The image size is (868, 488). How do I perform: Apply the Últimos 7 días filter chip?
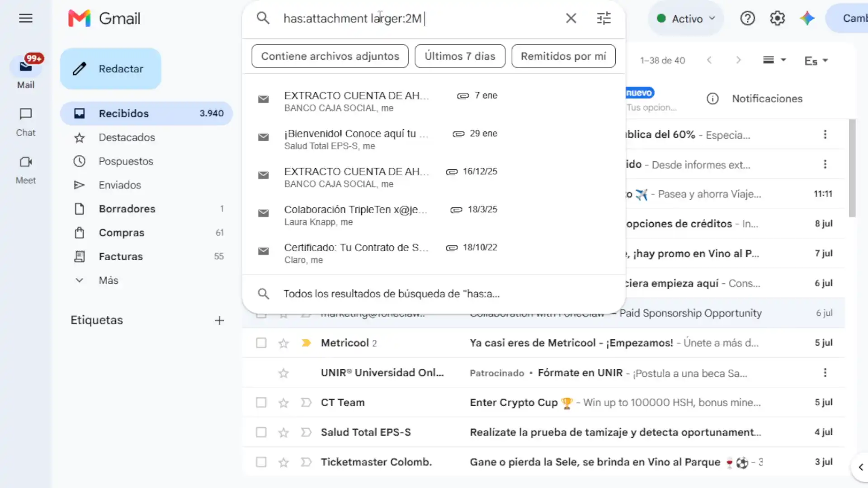click(x=460, y=56)
